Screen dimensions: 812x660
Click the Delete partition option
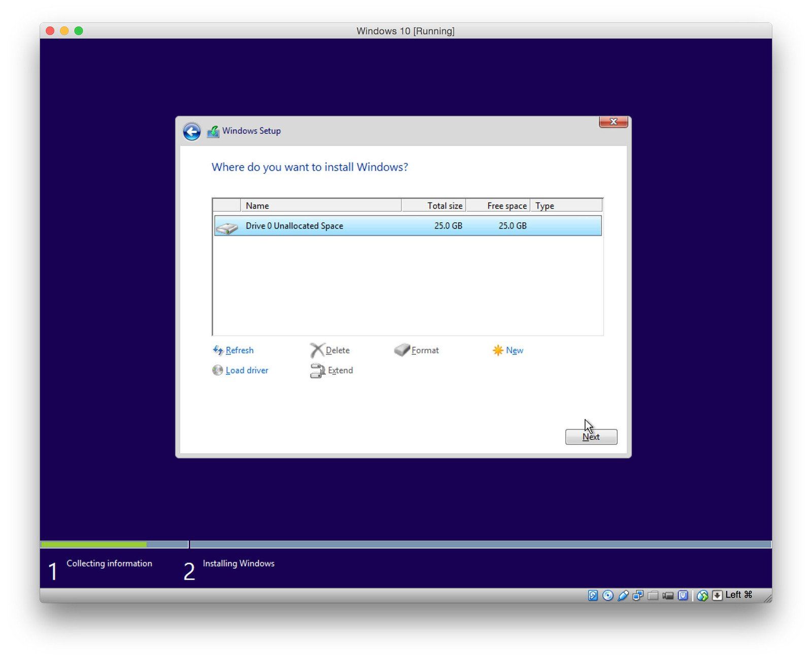pyautogui.click(x=337, y=350)
